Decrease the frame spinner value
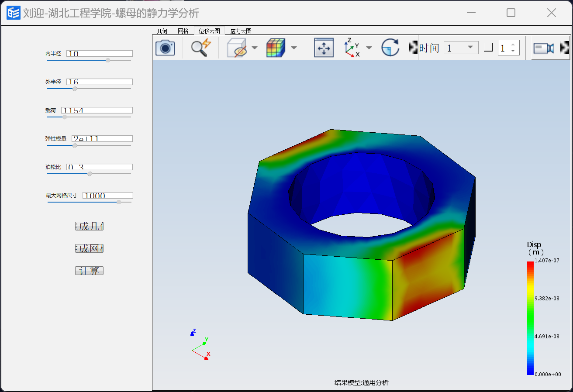 (513, 51)
